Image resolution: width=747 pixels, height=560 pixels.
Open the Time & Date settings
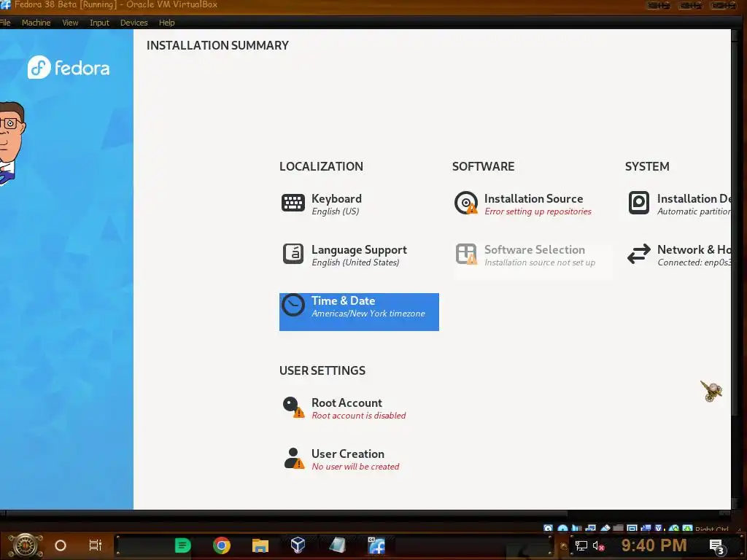pyautogui.click(x=359, y=312)
